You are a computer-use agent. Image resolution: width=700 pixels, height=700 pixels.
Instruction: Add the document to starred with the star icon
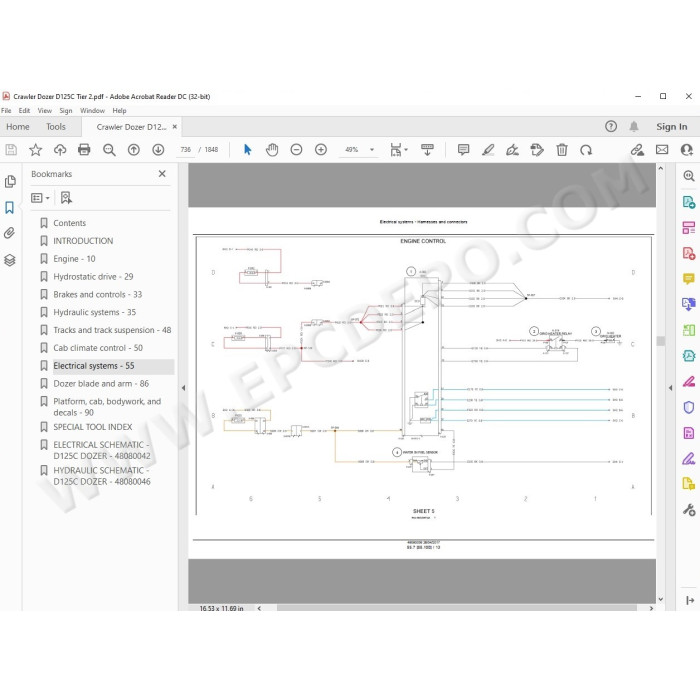coord(35,150)
